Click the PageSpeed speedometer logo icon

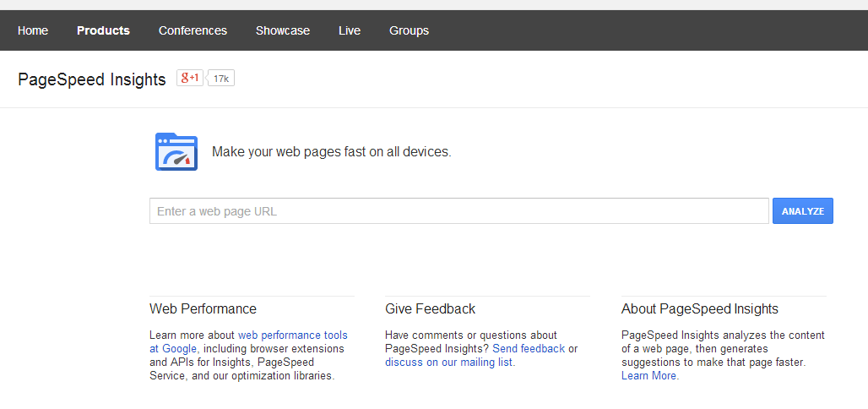[176, 152]
